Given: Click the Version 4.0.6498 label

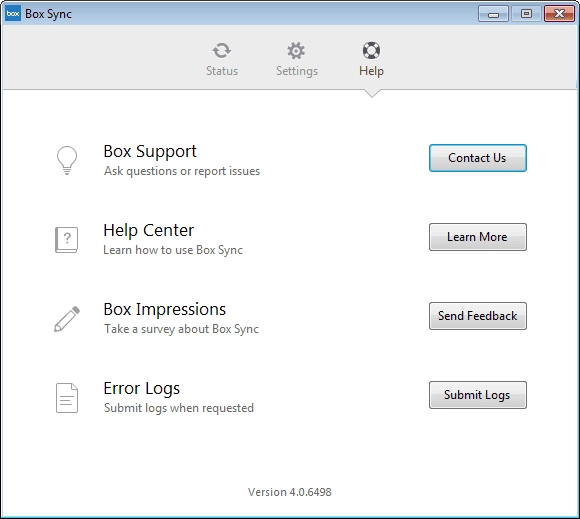Looking at the screenshot, I should [x=290, y=492].
